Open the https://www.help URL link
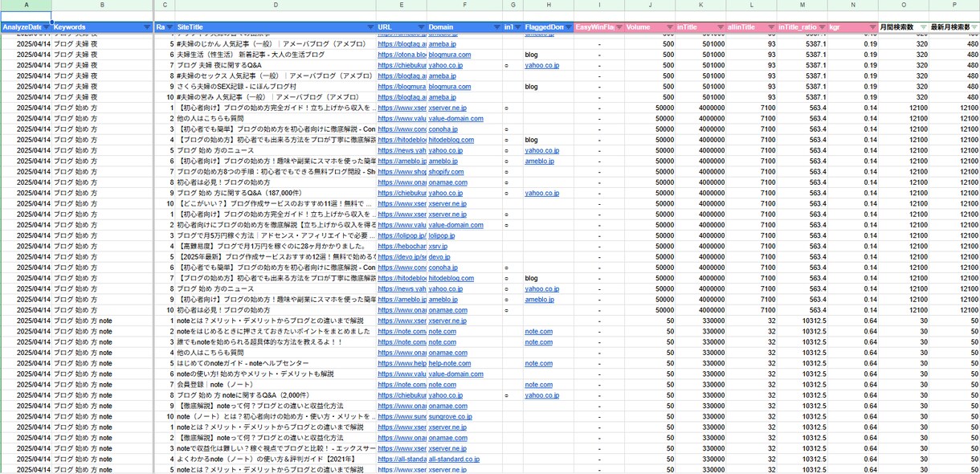 [x=402, y=363]
